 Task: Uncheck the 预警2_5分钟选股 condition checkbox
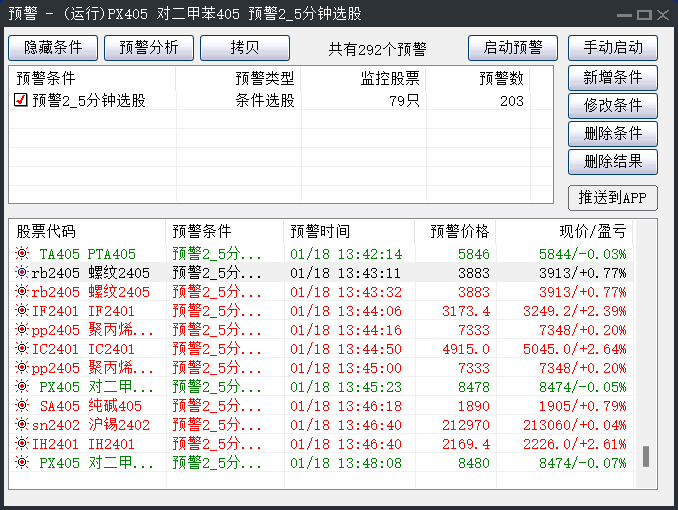click(21, 100)
